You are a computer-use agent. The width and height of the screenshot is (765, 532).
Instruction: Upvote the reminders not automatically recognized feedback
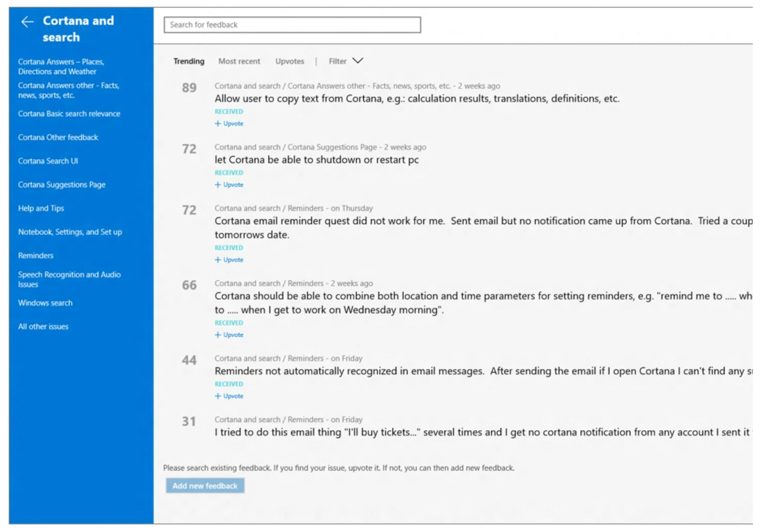(x=229, y=396)
